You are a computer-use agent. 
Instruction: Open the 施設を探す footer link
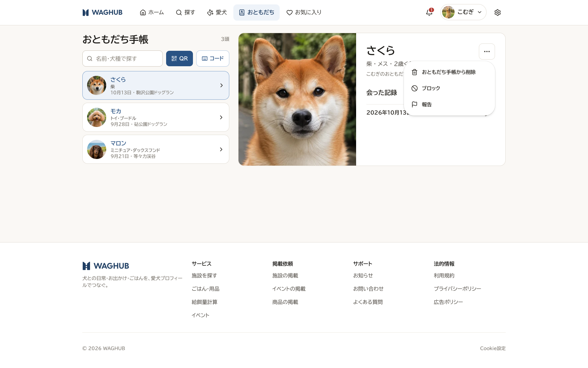[x=204, y=276]
